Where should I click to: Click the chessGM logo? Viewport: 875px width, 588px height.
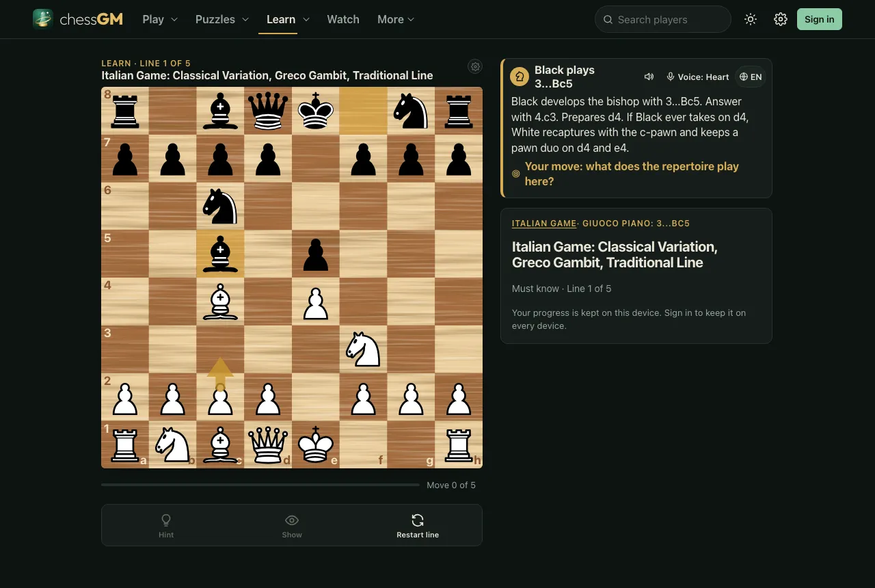[78, 19]
